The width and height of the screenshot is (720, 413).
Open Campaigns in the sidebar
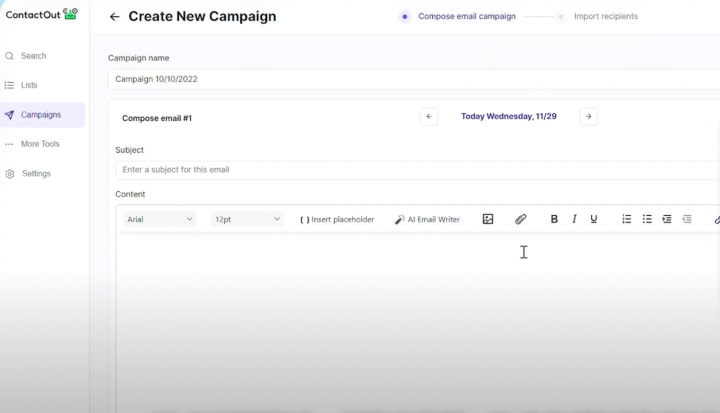tap(41, 115)
